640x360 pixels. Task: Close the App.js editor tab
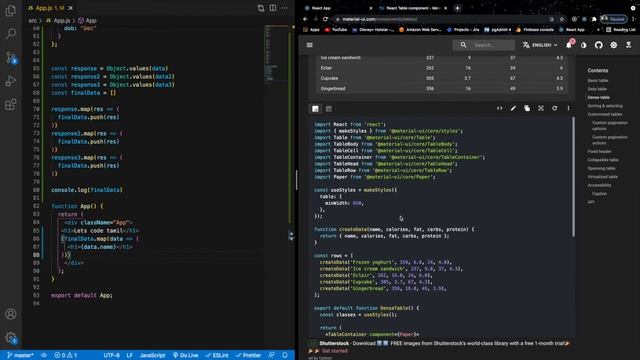click(x=71, y=8)
